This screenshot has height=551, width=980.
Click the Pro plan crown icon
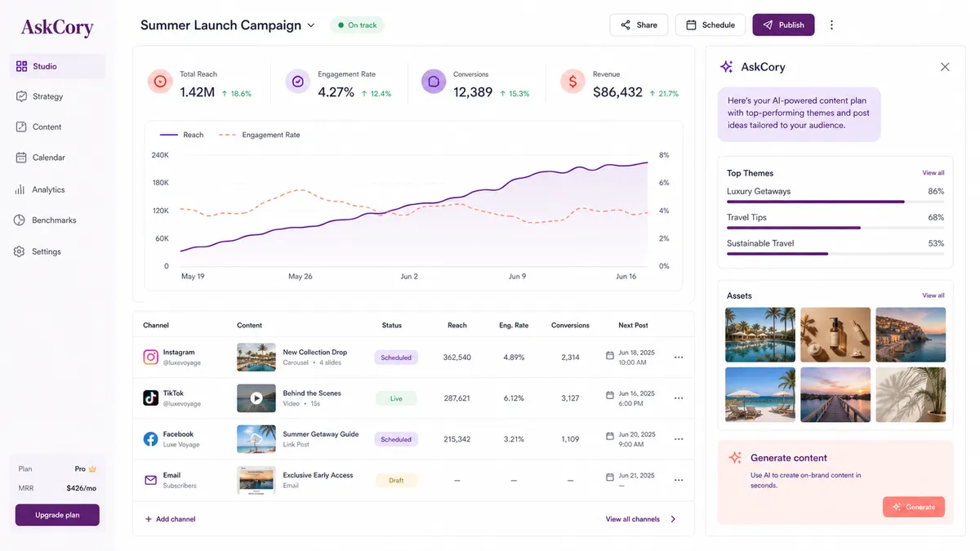click(x=92, y=469)
